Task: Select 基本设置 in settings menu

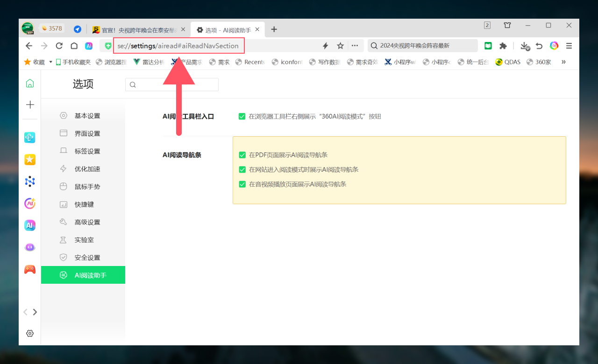Action: point(87,116)
